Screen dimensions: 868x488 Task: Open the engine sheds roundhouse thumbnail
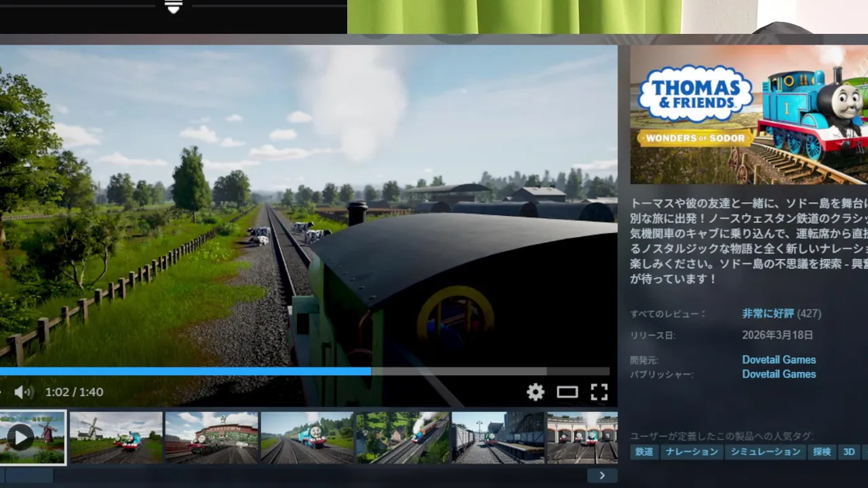583,437
